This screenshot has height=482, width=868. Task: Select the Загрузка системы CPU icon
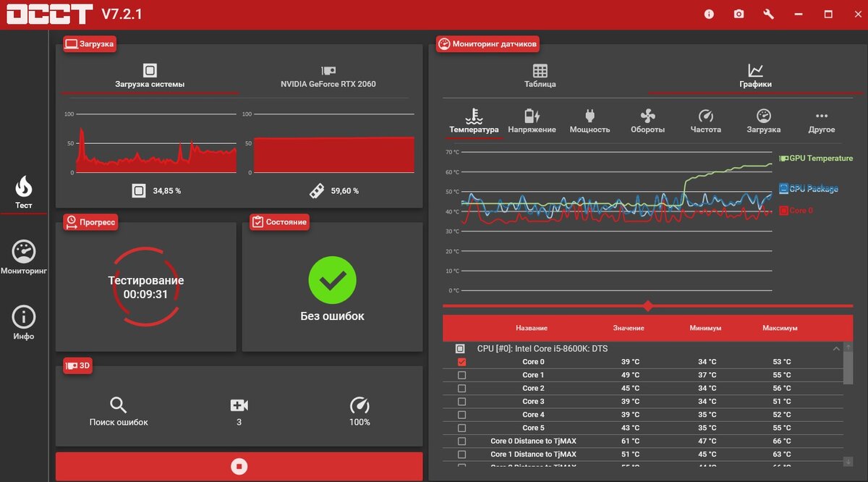click(x=150, y=70)
